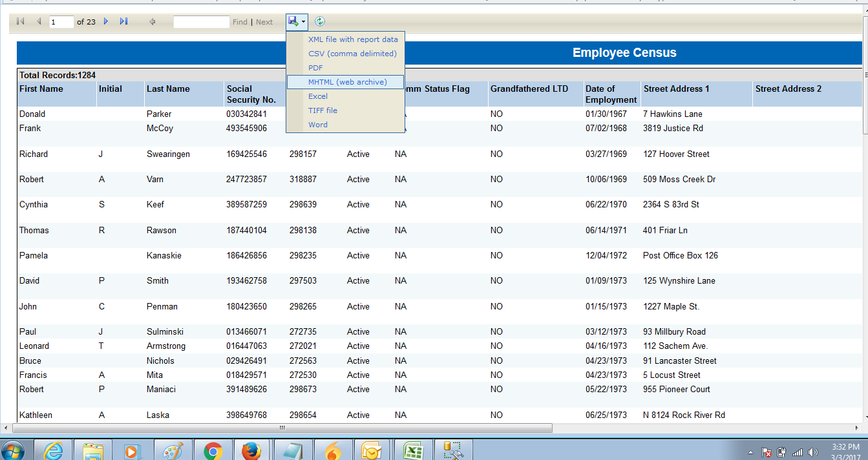Open Outlook from the taskbar
This screenshot has width=868, height=460.
tap(373, 450)
